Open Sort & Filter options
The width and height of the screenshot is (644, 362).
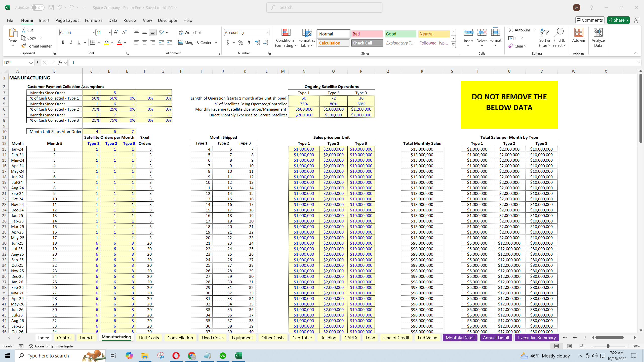pos(544,38)
